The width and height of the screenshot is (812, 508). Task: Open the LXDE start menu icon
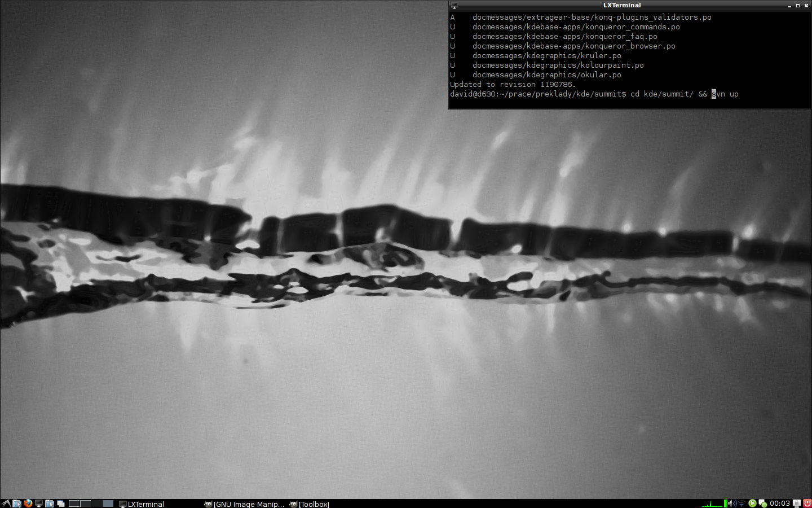tap(6, 503)
